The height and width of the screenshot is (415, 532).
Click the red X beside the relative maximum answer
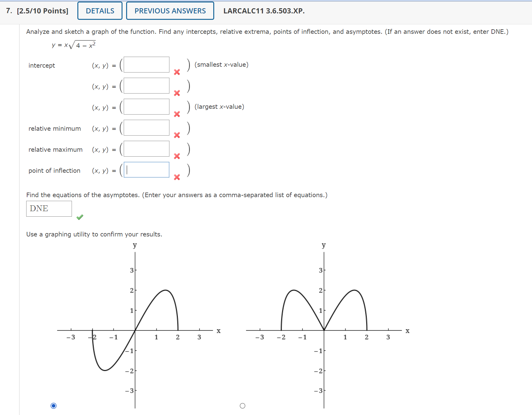click(177, 156)
